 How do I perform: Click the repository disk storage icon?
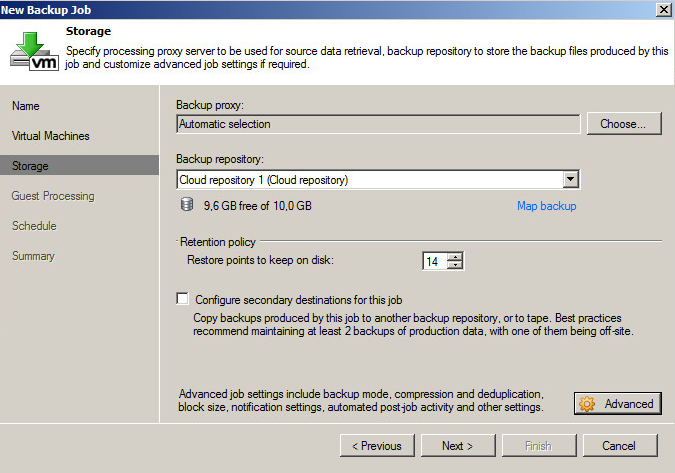[x=186, y=205]
